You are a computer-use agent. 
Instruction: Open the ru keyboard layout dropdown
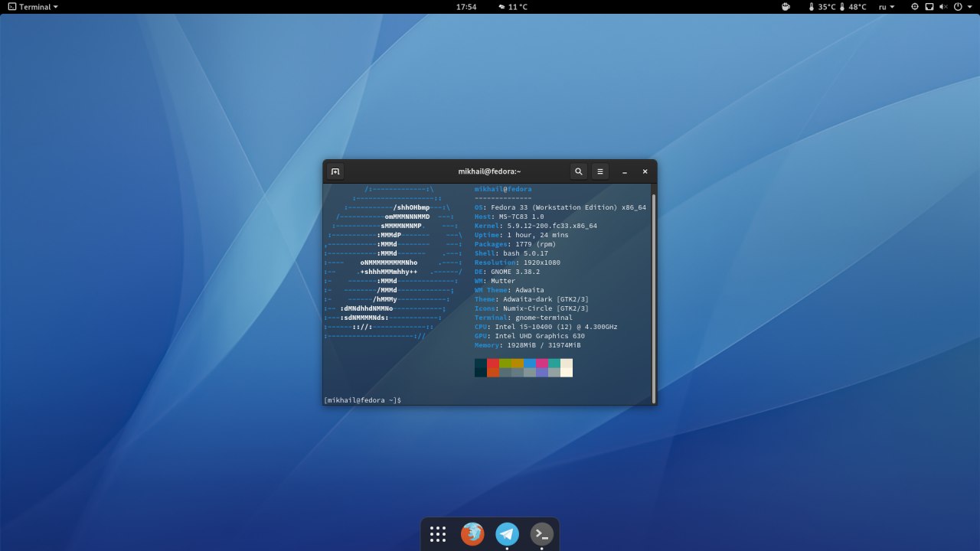(x=887, y=6)
